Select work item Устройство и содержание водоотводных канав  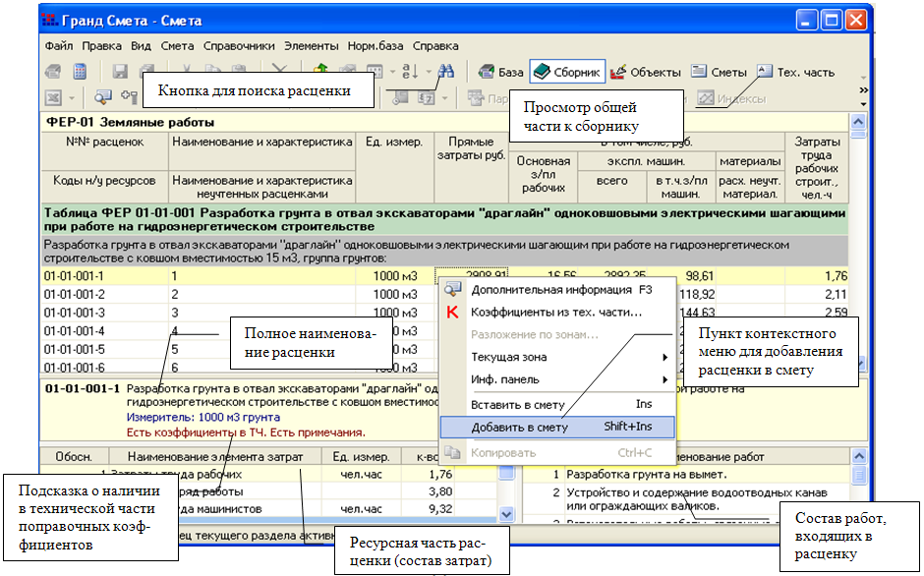(x=697, y=498)
